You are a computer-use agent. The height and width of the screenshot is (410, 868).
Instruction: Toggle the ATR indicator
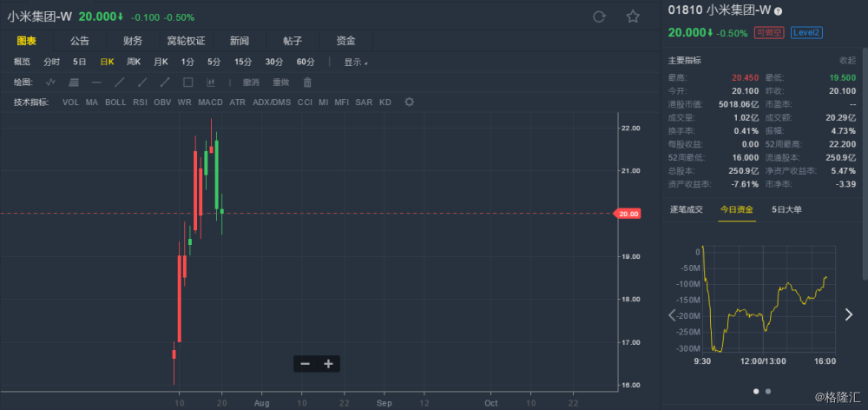click(238, 102)
